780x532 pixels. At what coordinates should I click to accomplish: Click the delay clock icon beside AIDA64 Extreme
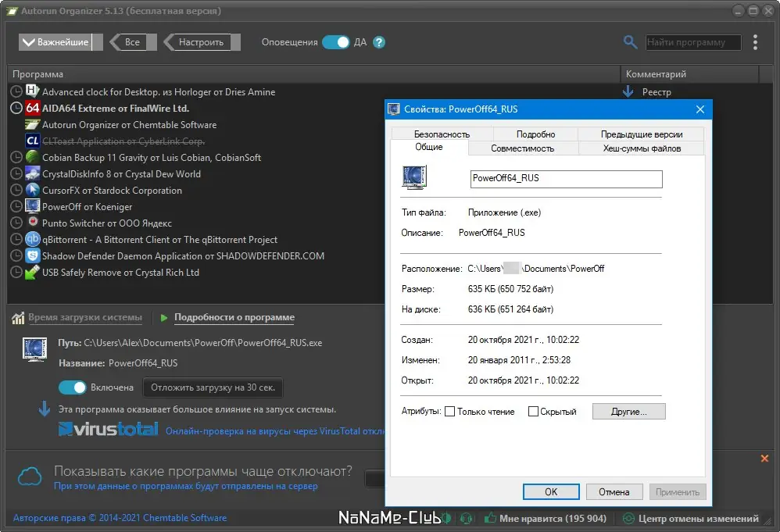point(16,108)
